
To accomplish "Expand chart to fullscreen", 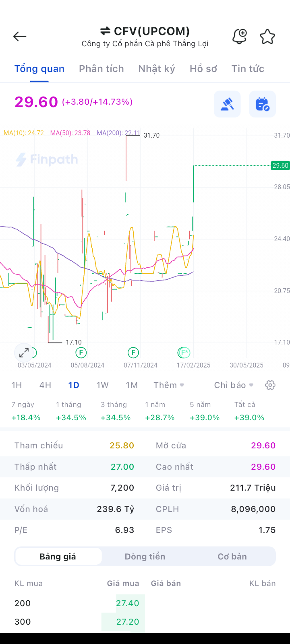I will click(24, 353).
